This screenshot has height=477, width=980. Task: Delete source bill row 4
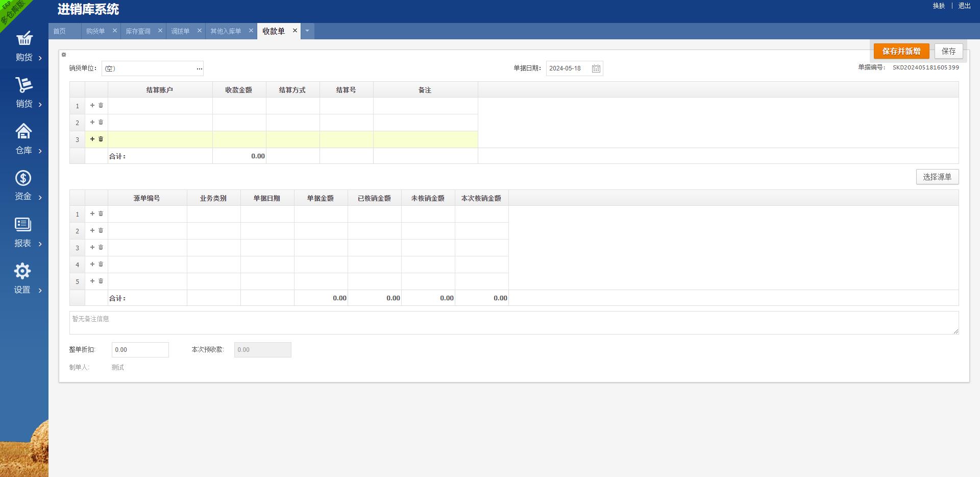[x=101, y=264]
